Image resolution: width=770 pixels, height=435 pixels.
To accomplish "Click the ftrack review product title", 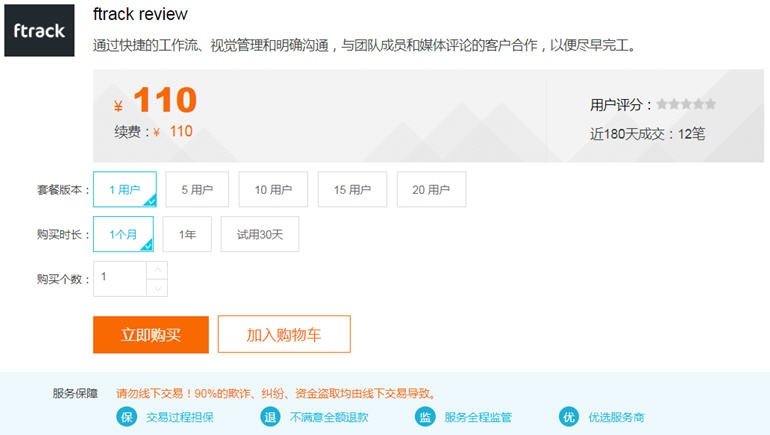I will [140, 14].
